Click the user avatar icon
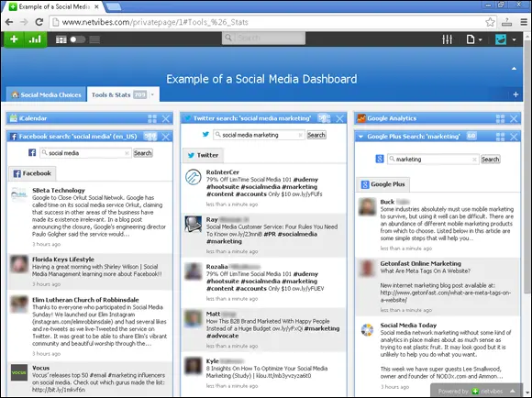Screen dimensions: 532x398 (501, 39)
